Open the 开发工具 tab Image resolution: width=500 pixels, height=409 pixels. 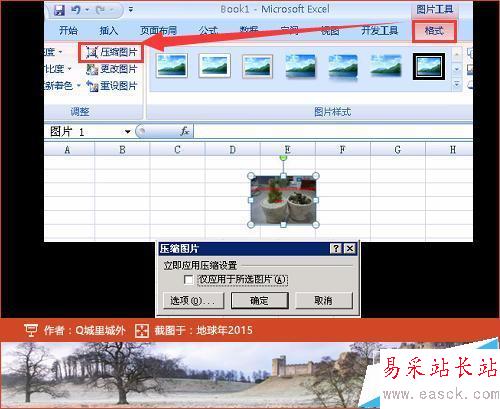(380, 31)
